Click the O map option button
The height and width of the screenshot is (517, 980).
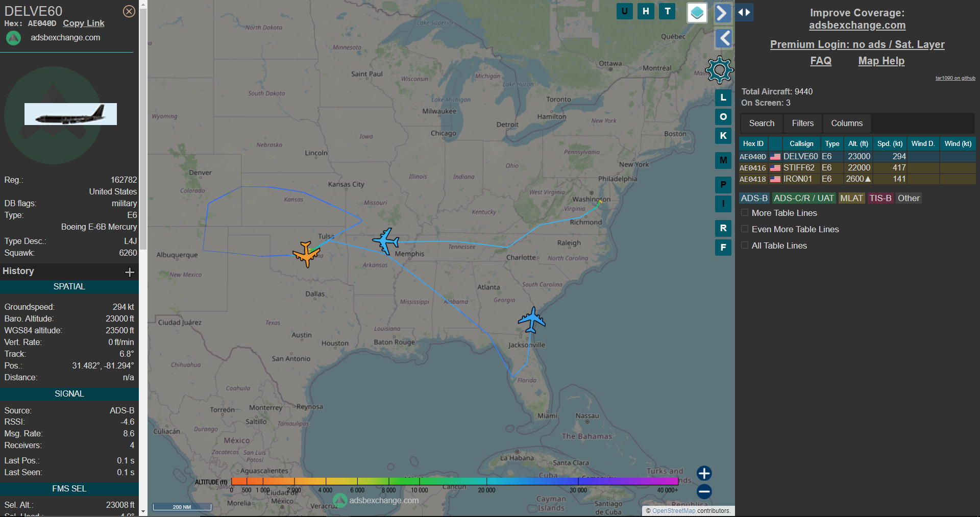coord(723,117)
